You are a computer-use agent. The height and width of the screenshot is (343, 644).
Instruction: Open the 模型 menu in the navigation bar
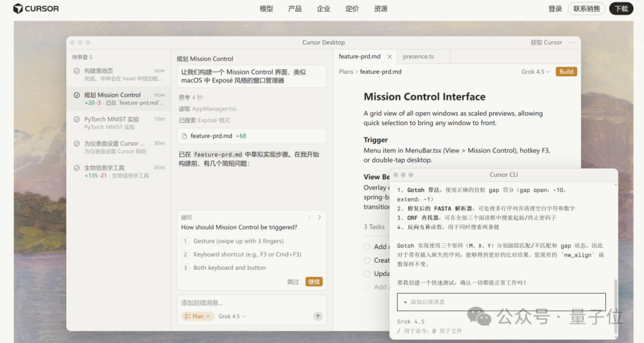[x=266, y=8]
